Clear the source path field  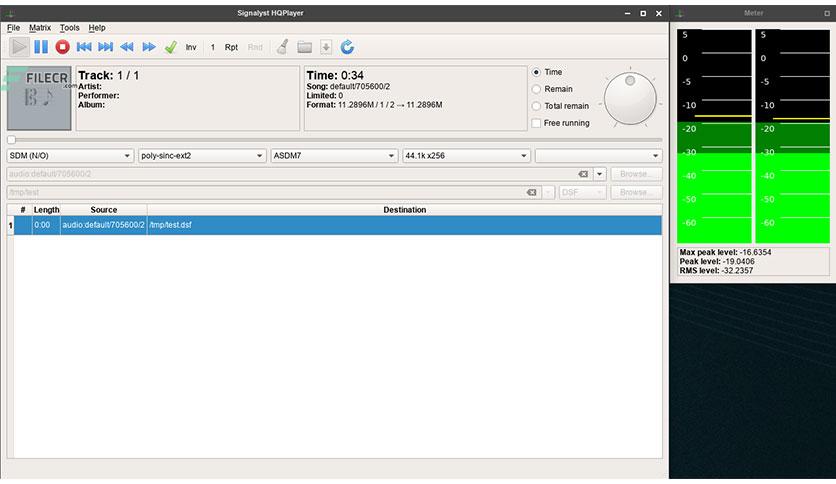(x=583, y=174)
